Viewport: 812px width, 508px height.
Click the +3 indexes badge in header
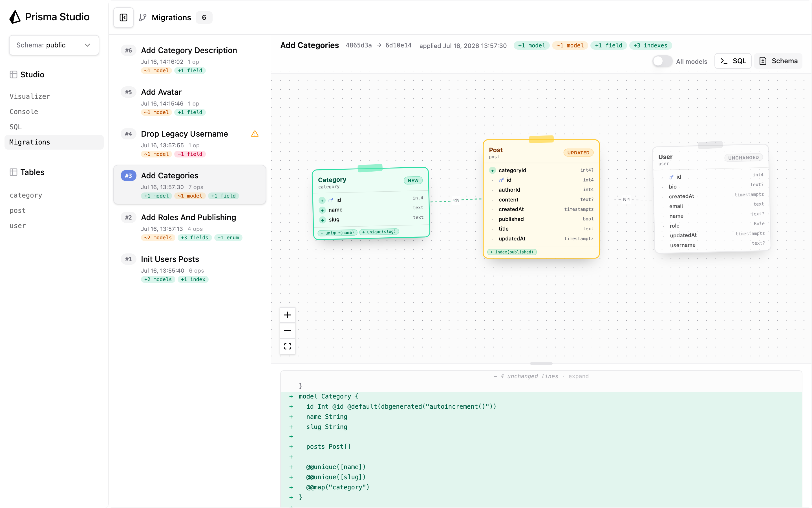click(x=650, y=45)
